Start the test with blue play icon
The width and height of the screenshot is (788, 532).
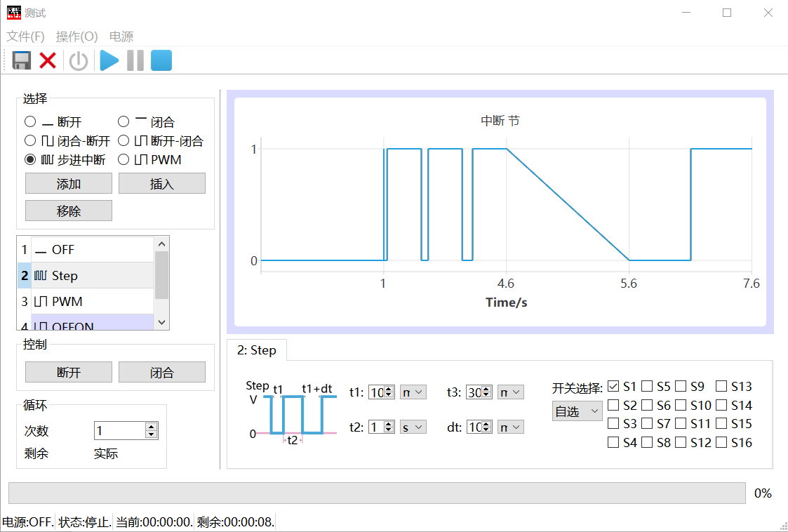[109, 61]
